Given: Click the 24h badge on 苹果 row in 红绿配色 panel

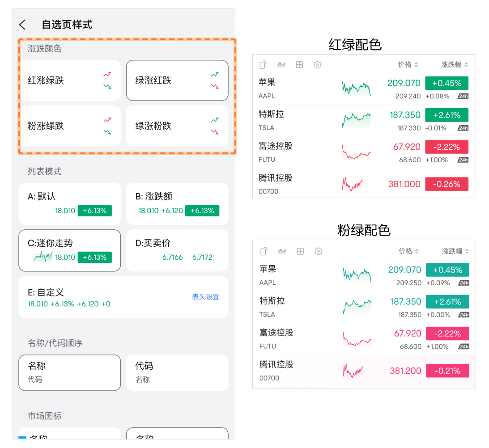Looking at the screenshot, I should pos(463,96).
